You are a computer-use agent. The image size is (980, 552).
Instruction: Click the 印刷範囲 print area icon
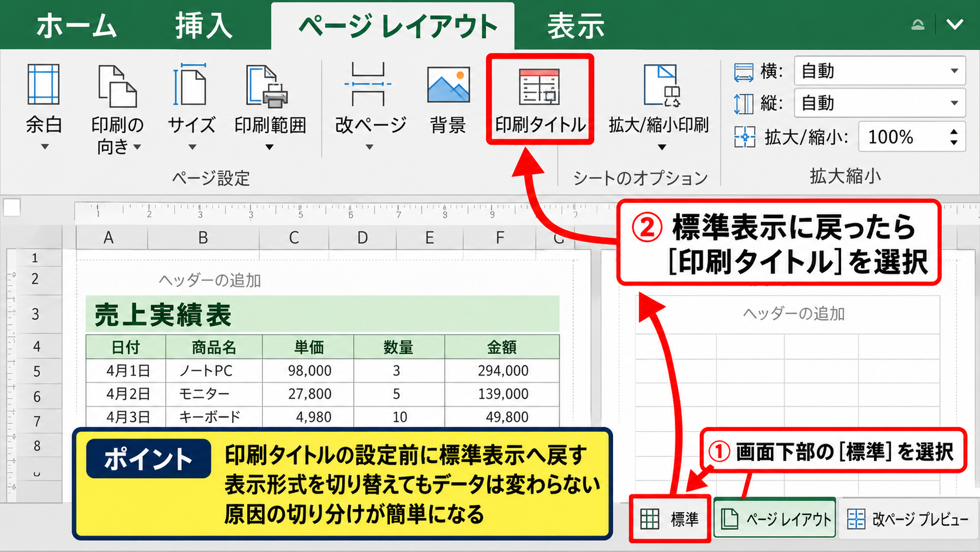click(x=267, y=86)
